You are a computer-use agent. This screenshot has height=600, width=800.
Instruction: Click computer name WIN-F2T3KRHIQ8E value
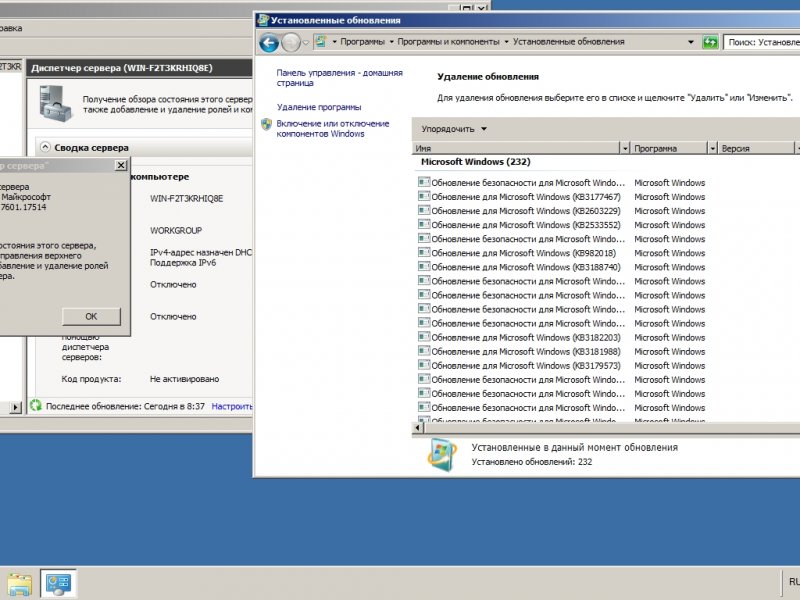click(186, 198)
